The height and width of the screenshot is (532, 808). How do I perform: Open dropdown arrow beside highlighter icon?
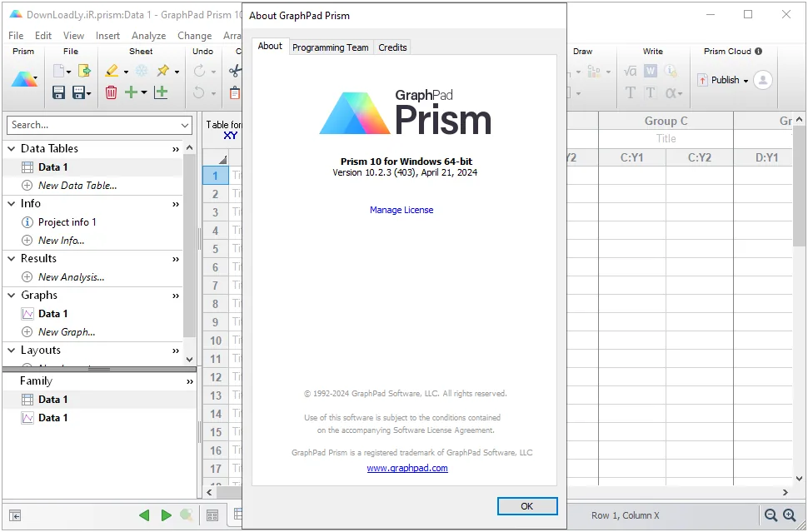tap(126, 72)
